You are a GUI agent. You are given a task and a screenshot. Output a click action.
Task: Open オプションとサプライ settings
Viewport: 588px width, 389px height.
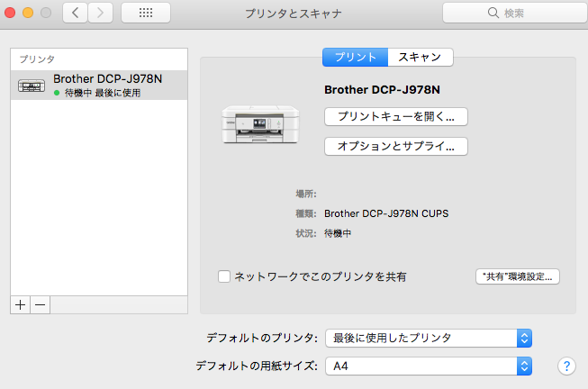(396, 146)
